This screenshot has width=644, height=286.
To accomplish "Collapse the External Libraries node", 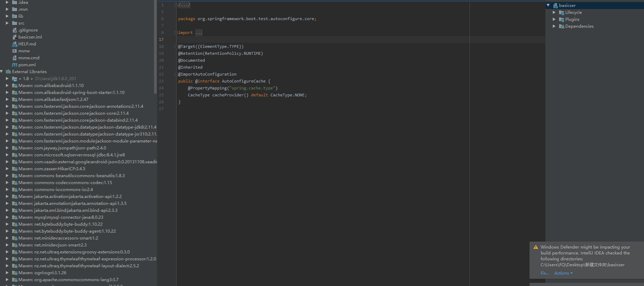I will click(x=2, y=72).
